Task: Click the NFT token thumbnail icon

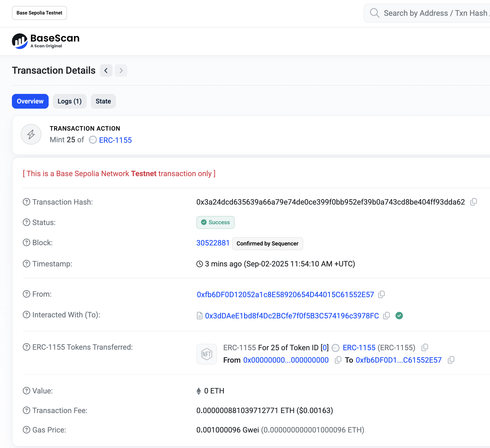Action: 206,354
